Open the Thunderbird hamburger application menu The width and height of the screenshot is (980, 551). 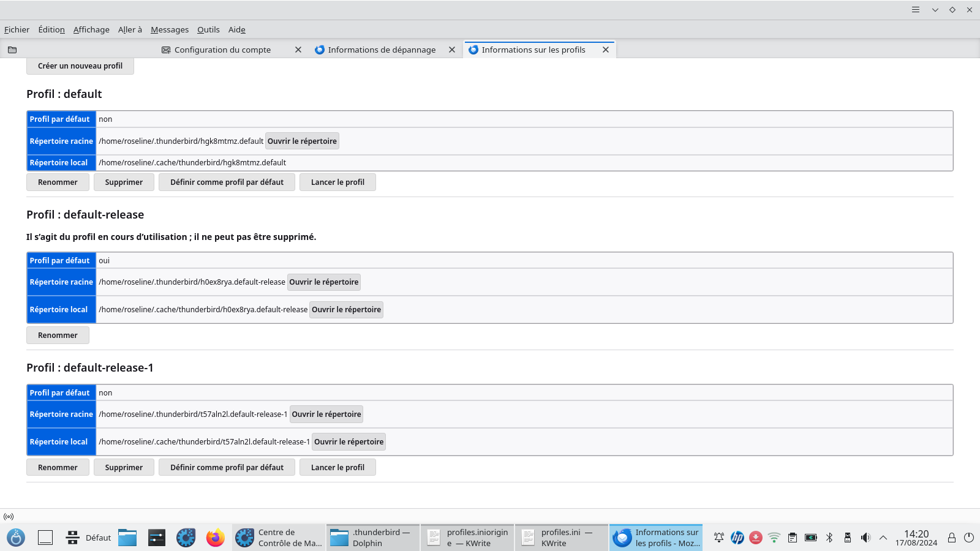pos(916,10)
